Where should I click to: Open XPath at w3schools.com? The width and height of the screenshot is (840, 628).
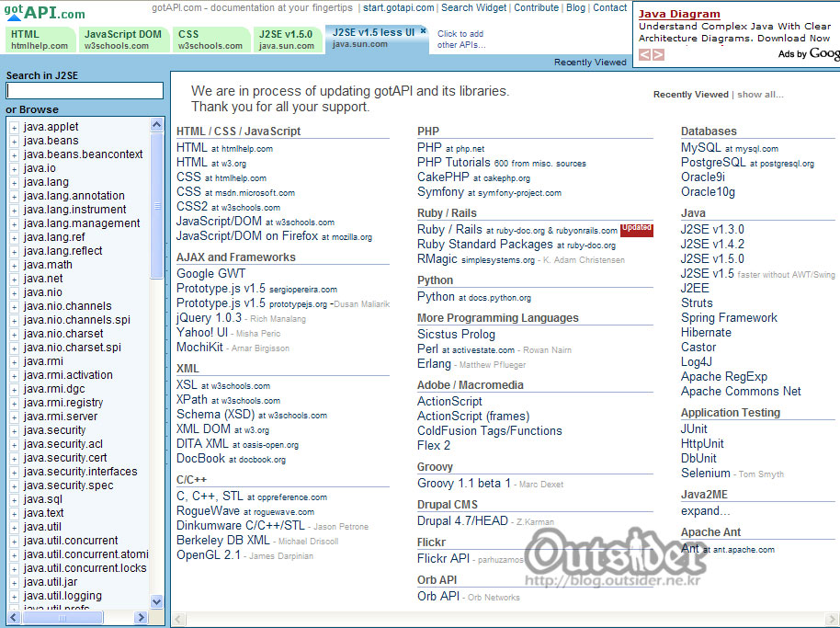[x=228, y=399]
